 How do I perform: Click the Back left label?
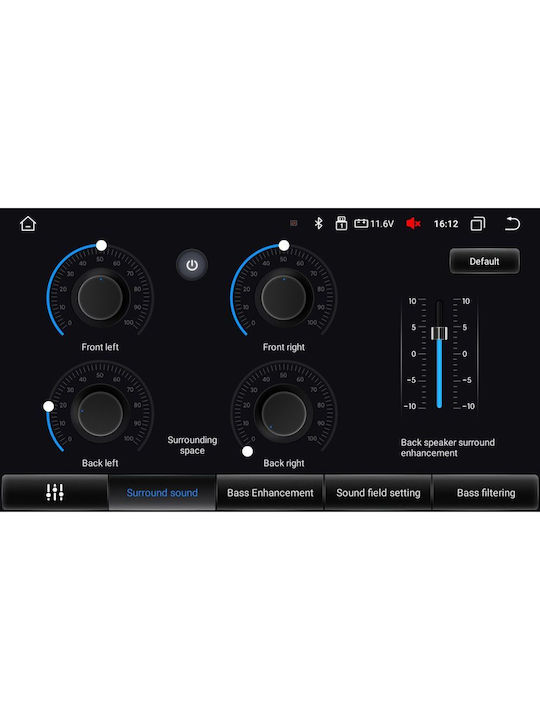(100, 463)
